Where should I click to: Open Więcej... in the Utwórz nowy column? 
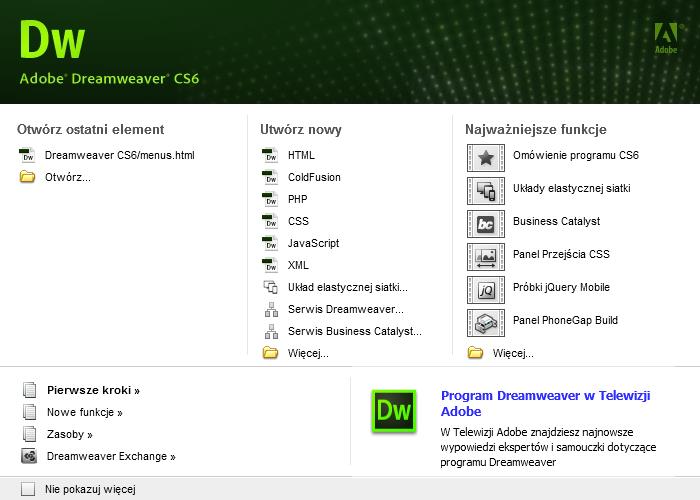coord(308,353)
